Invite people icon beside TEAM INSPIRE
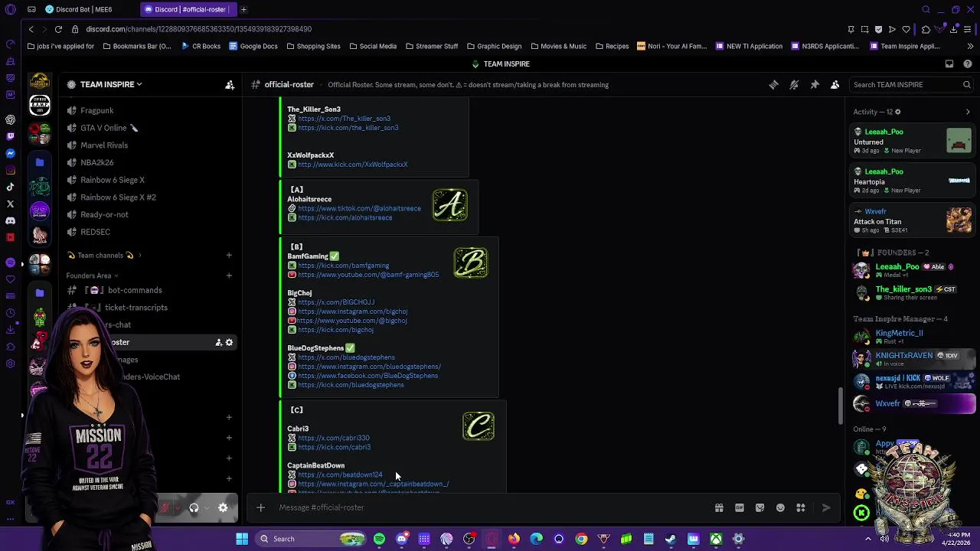 pos(230,85)
